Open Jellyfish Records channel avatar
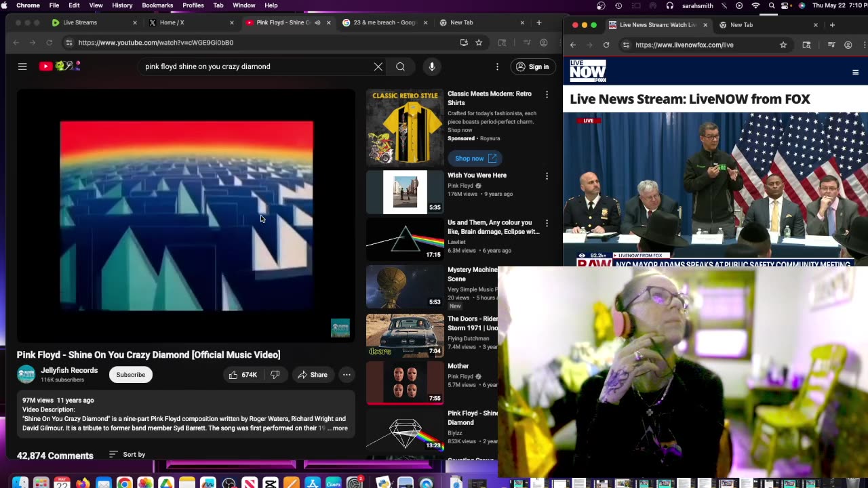 click(26, 374)
